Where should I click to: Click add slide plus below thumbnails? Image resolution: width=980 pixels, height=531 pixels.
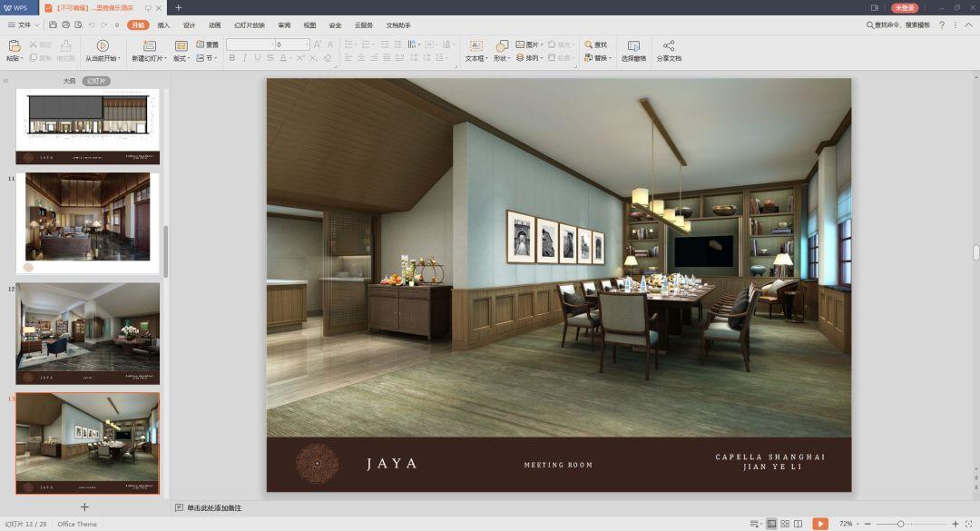pos(85,506)
